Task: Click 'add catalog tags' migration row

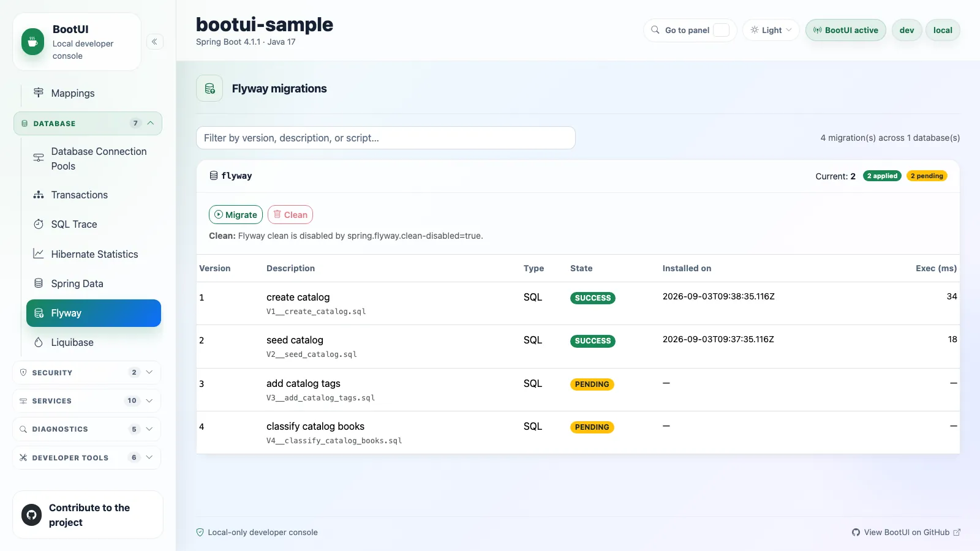Action: click(578, 390)
